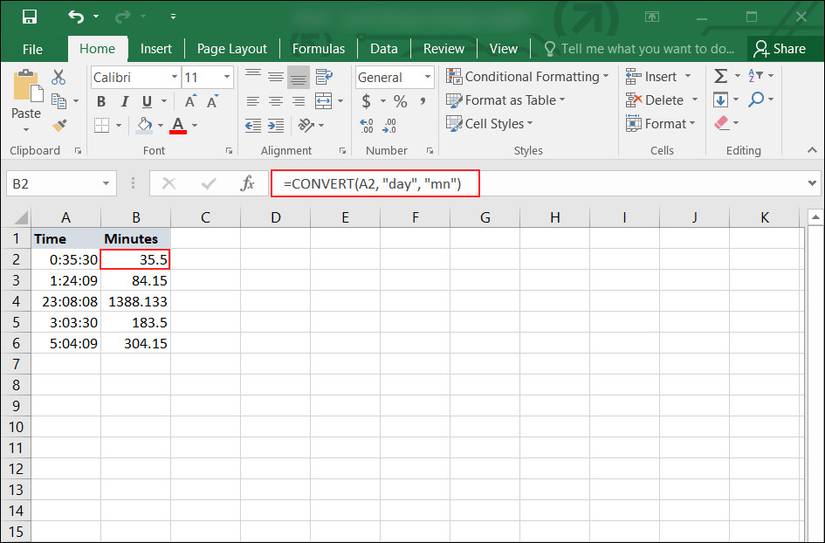Click the Undo arrow icon
Image resolution: width=825 pixels, height=543 pixels.
coord(76,17)
